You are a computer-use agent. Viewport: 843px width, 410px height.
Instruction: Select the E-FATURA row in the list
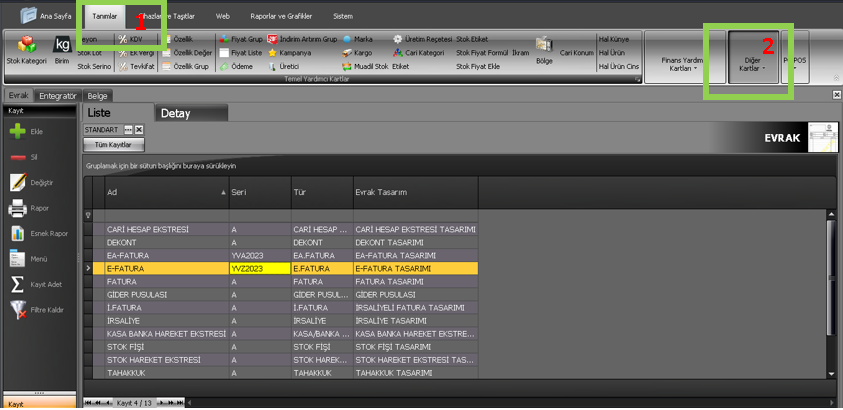point(166,268)
